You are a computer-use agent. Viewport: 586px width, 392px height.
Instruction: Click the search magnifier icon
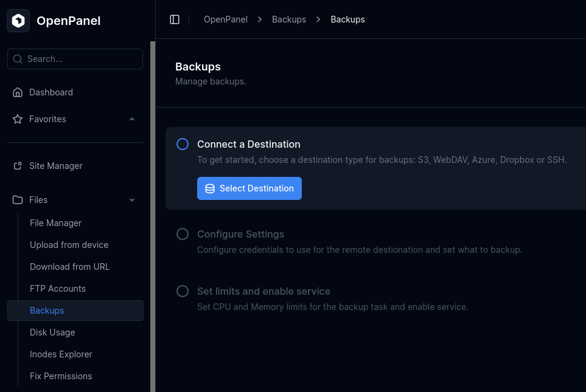click(x=18, y=59)
